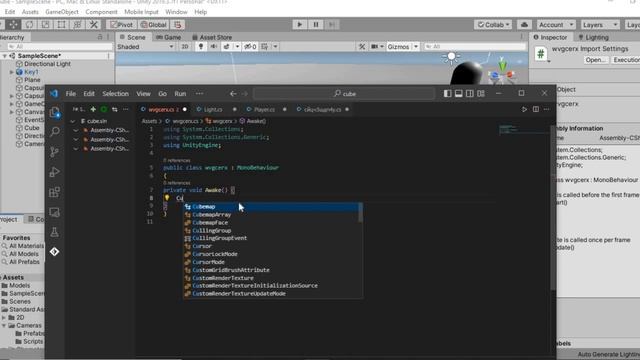Screen dimensions: 640x360
Task: Toggle scene lighting bulb in Scene toolbar
Action: [x=200, y=47]
